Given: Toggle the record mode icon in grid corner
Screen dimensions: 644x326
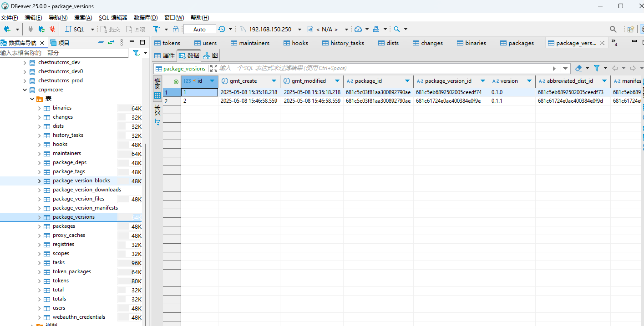Looking at the screenshot, I should click(176, 81).
